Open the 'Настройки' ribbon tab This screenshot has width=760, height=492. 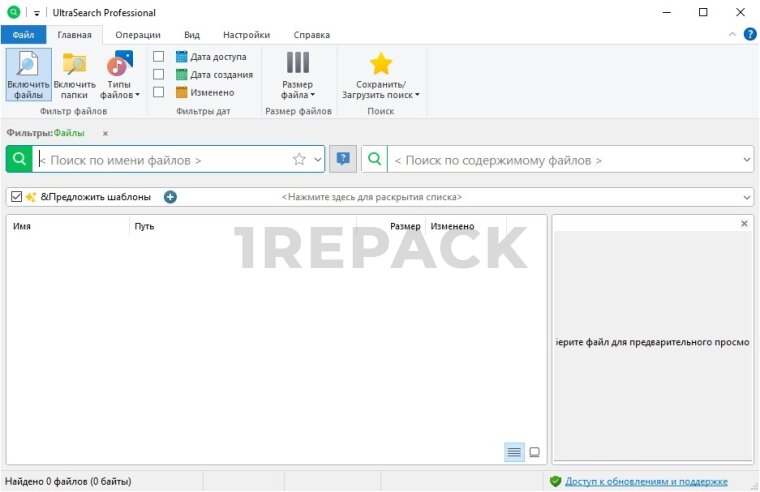click(246, 35)
